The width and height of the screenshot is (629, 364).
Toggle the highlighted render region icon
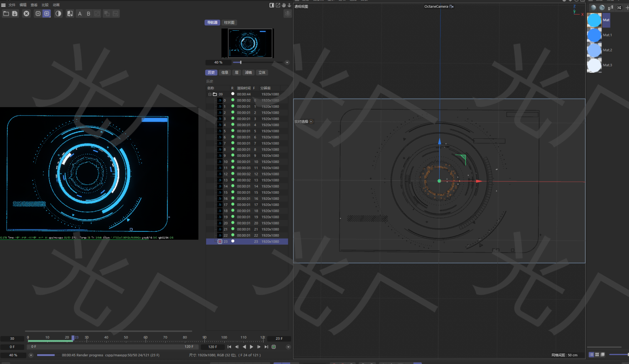tap(47, 14)
